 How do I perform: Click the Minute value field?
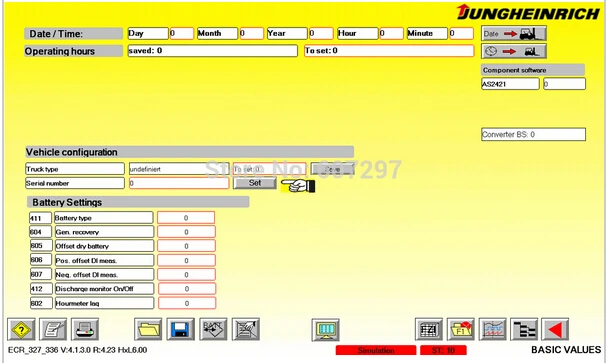point(461,33)
